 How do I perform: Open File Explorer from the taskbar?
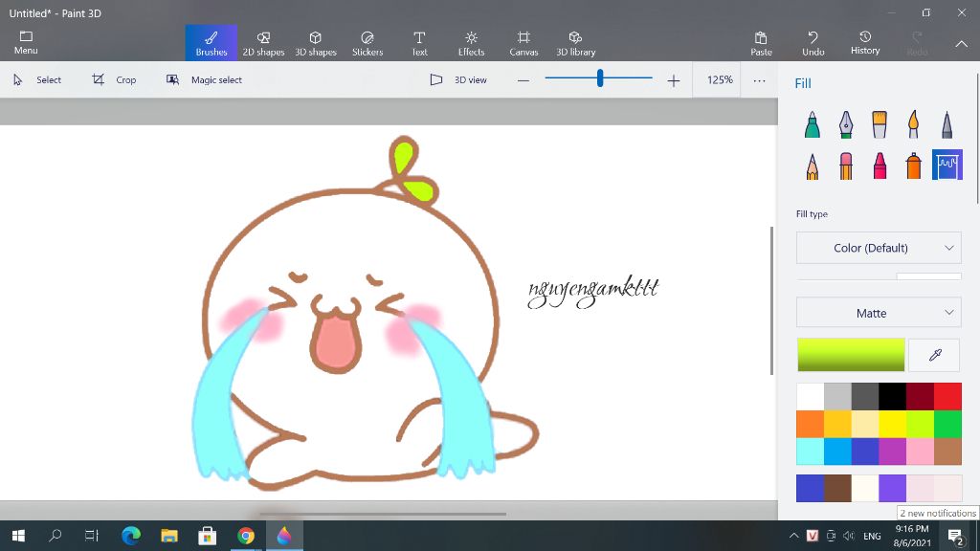click(169, 536)
